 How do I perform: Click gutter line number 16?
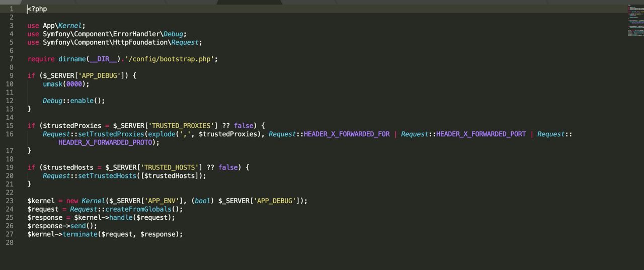click(x=10, y=134)
